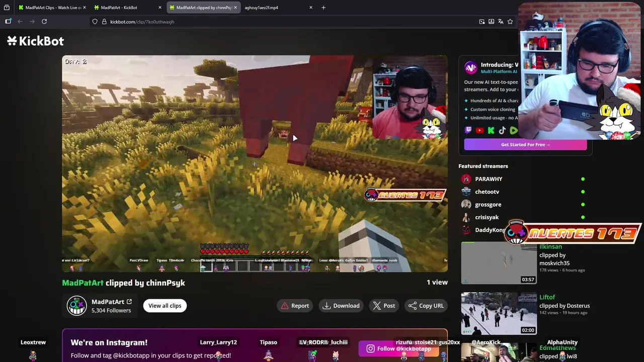
Task: Open the 02:00 Liftof clip thumbnail
Action: tap(499, 314)
